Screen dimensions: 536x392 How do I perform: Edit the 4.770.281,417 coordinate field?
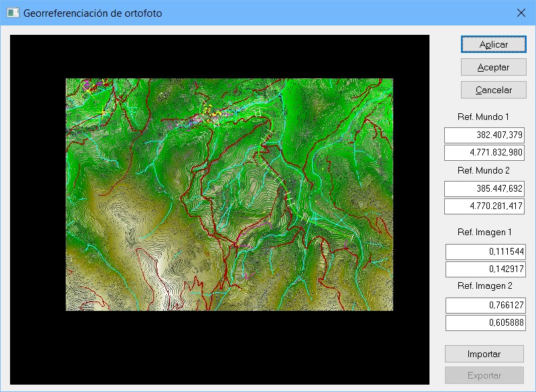pos(484,206)
